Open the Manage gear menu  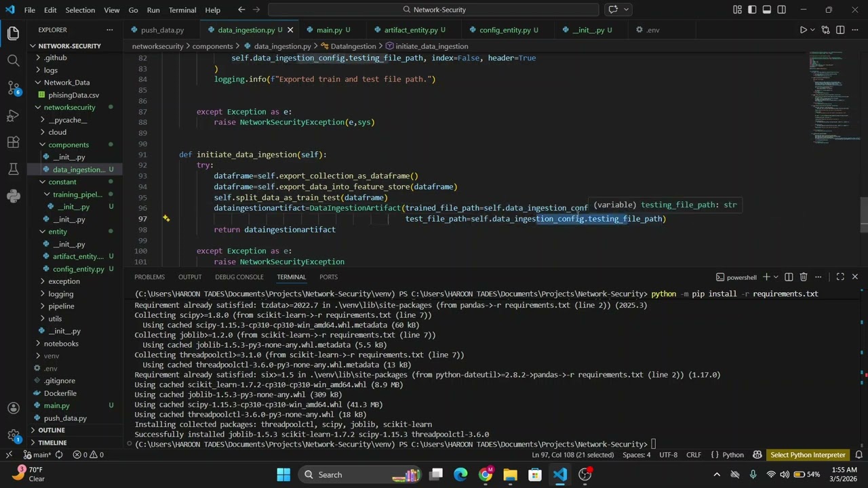coord(13,435)
